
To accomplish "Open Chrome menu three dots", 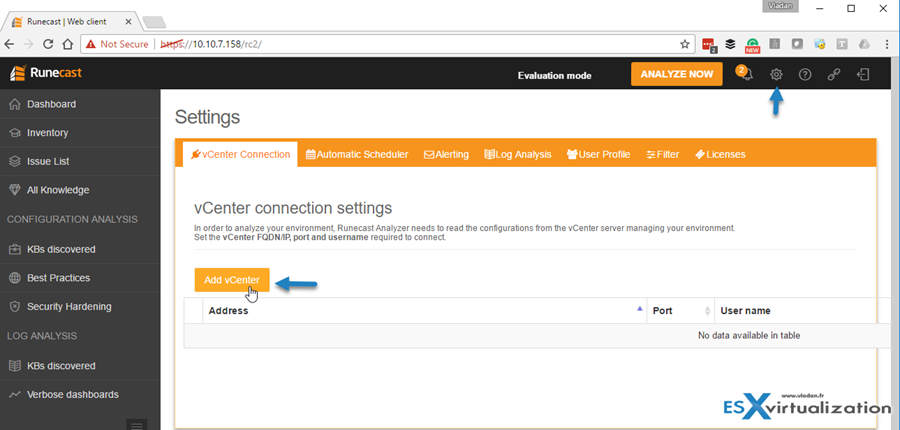I will coord(887,44).
